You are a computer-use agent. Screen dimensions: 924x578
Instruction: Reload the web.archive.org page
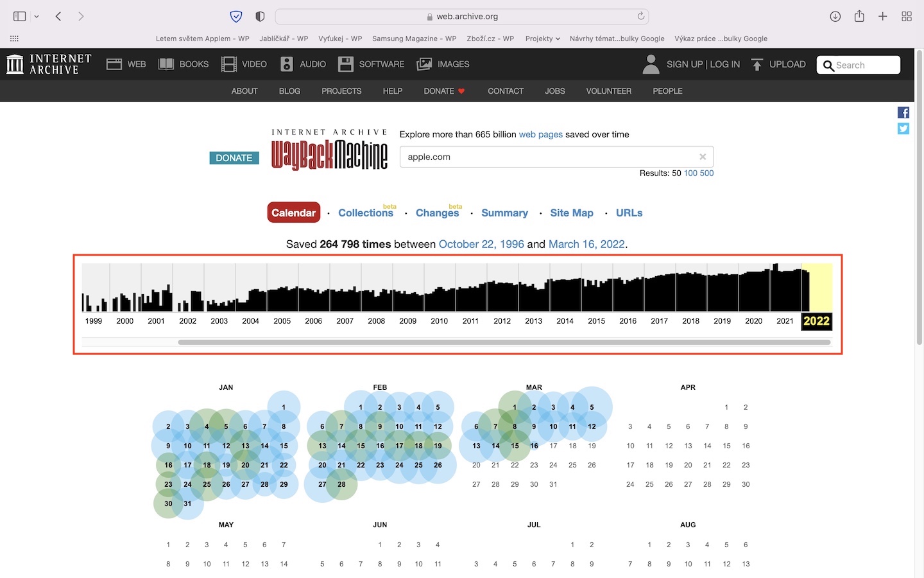click(x=640, y=16)
